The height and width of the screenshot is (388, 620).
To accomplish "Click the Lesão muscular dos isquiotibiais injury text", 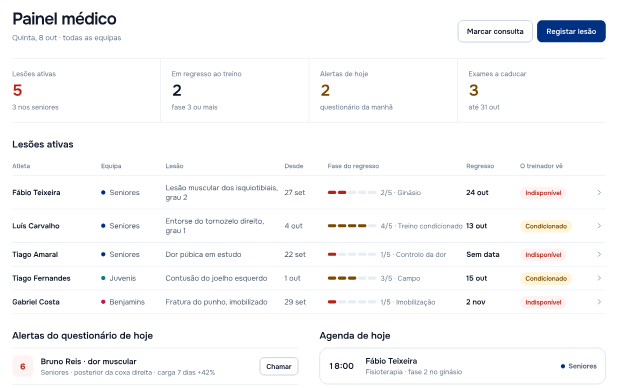I will [222, 193].
